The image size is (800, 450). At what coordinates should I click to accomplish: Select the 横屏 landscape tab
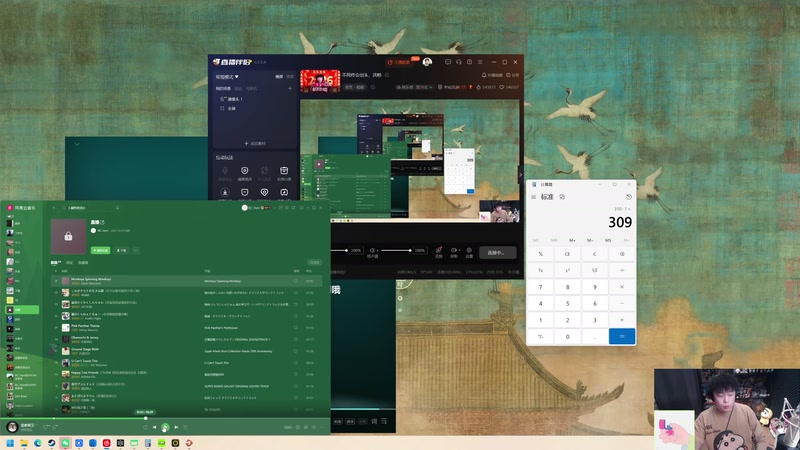coord(279,77)
